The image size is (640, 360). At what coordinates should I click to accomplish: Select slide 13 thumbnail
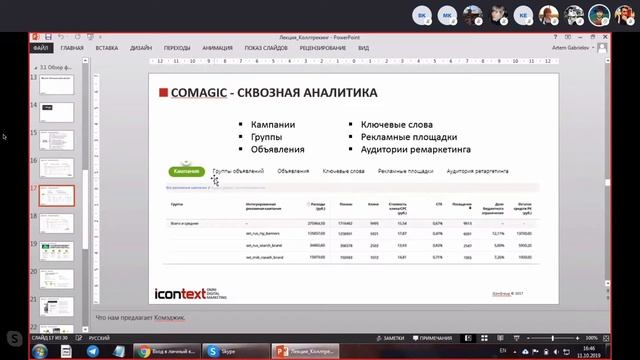coord(56,84)
